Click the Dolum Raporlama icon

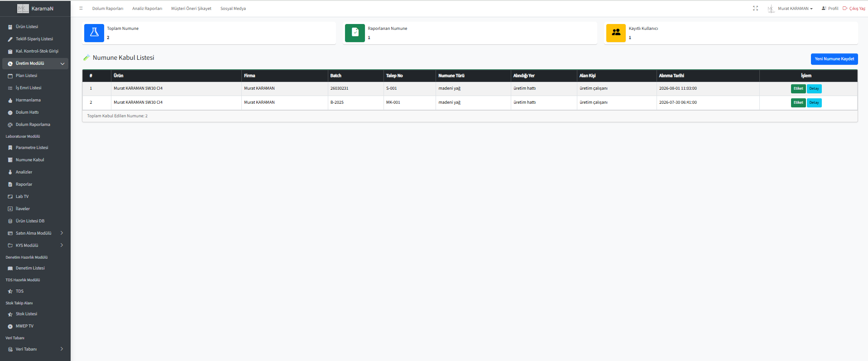coord(10,125)
